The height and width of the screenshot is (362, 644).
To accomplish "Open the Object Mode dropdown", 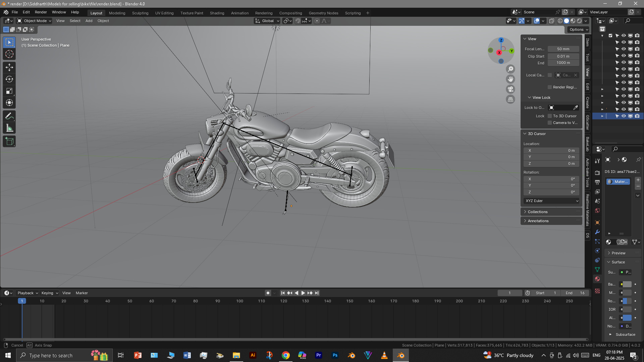I will 34,21.
